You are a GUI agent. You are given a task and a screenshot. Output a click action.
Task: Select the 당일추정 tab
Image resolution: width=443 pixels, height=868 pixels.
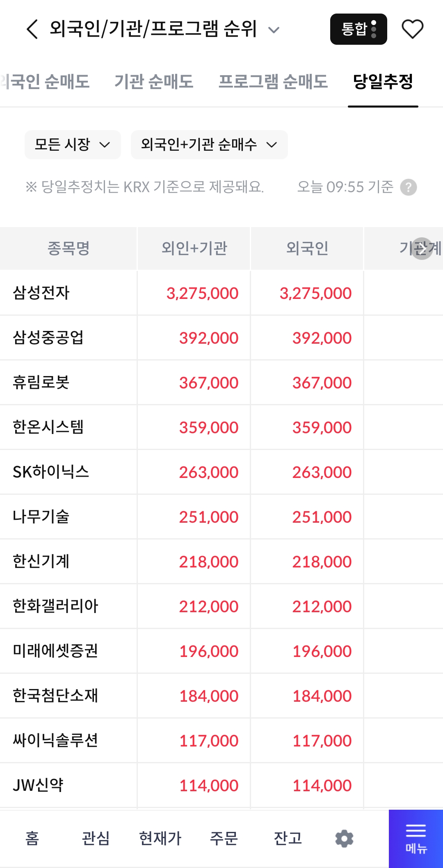click(x=383, y=81)
